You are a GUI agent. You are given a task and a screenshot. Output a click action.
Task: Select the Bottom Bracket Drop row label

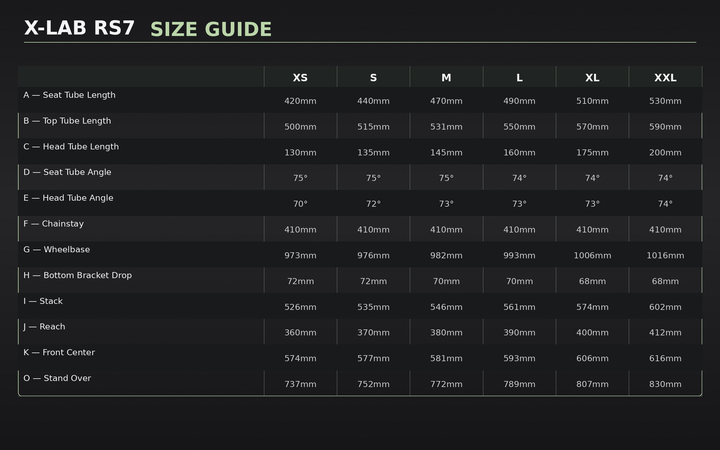78,275
